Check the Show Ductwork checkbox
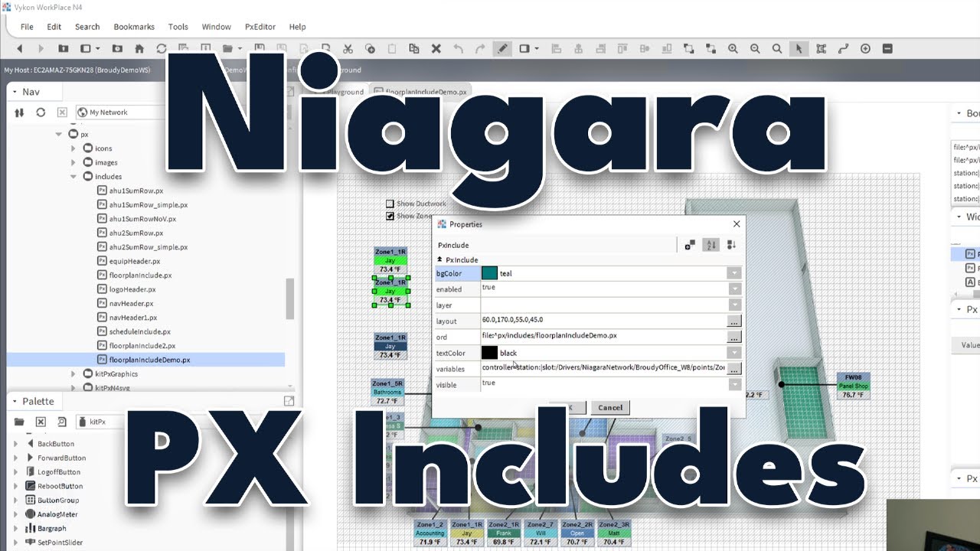This screenshot has width=980, height=551. (390, 204)
